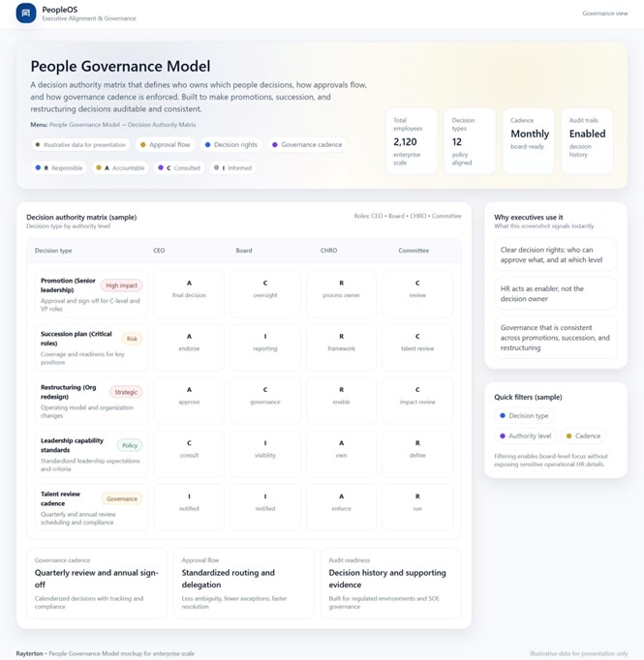The width and height of the screenshot is (644, 660).
Task: Click the CEO 'approve' cell
Action: pyautogui.click(x=189, y=401)
